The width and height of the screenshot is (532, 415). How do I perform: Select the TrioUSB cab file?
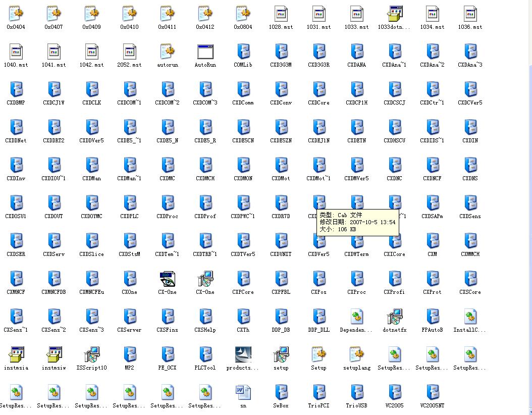tap(357, 393)
